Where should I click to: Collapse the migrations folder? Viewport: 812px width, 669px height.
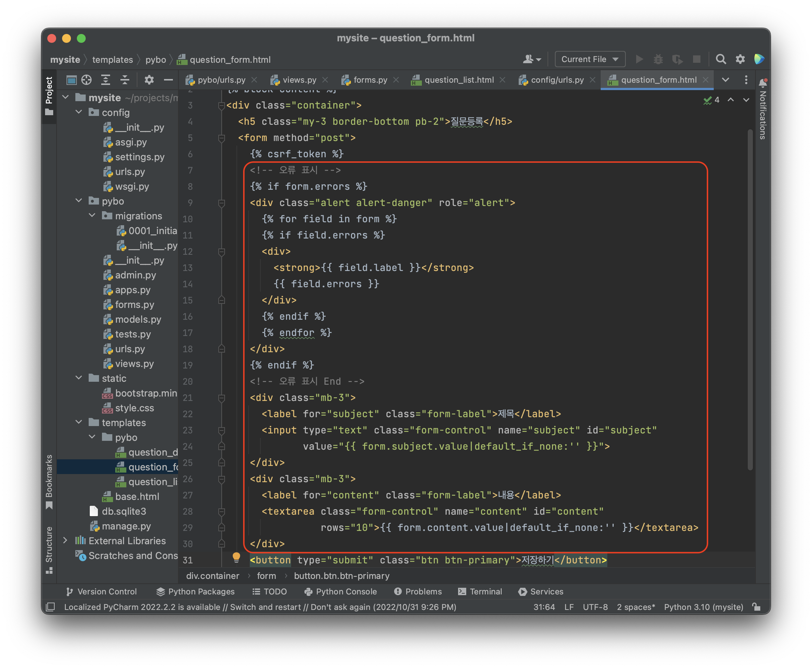(92, 215)
